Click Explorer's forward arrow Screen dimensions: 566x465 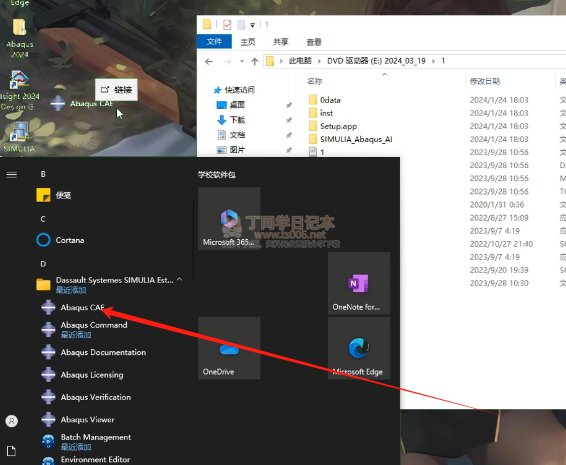coord(227,61)
